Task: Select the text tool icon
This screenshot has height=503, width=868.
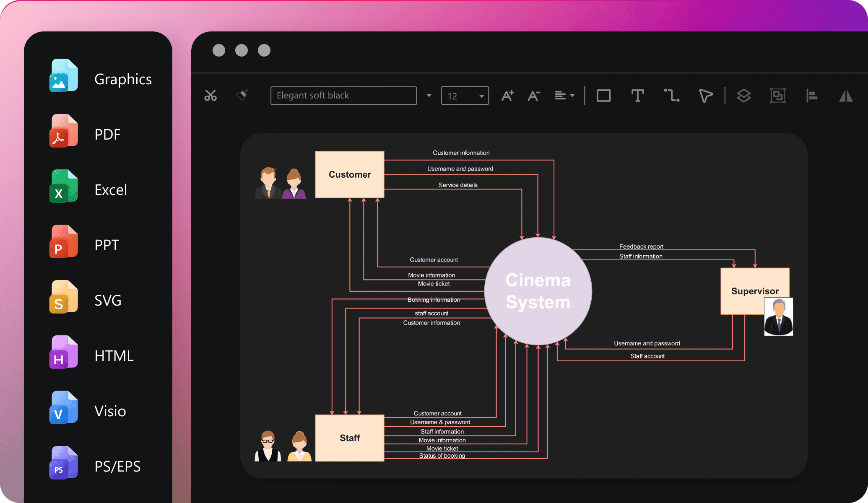Action: tap(637, 95)
